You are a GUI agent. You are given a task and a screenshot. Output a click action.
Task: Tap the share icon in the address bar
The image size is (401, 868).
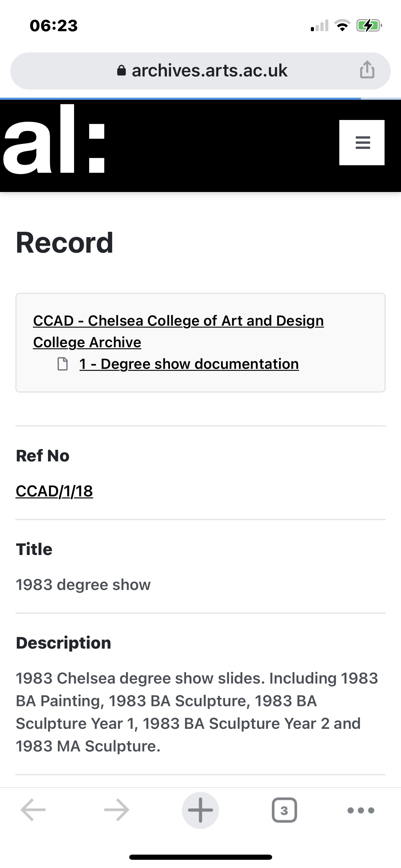[367, 70]
